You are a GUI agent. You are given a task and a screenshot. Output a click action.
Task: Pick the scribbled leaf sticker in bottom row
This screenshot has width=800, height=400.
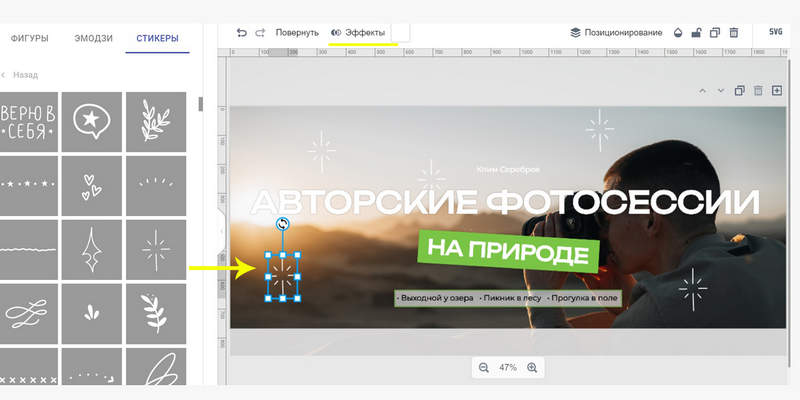pos(156,367)
